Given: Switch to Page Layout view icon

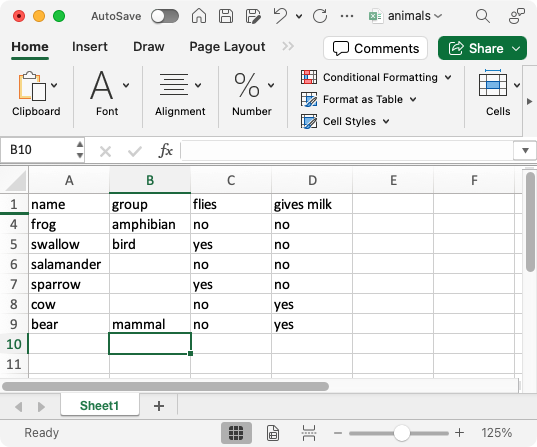Looking at the screenshot, I should tap(273, 433).
